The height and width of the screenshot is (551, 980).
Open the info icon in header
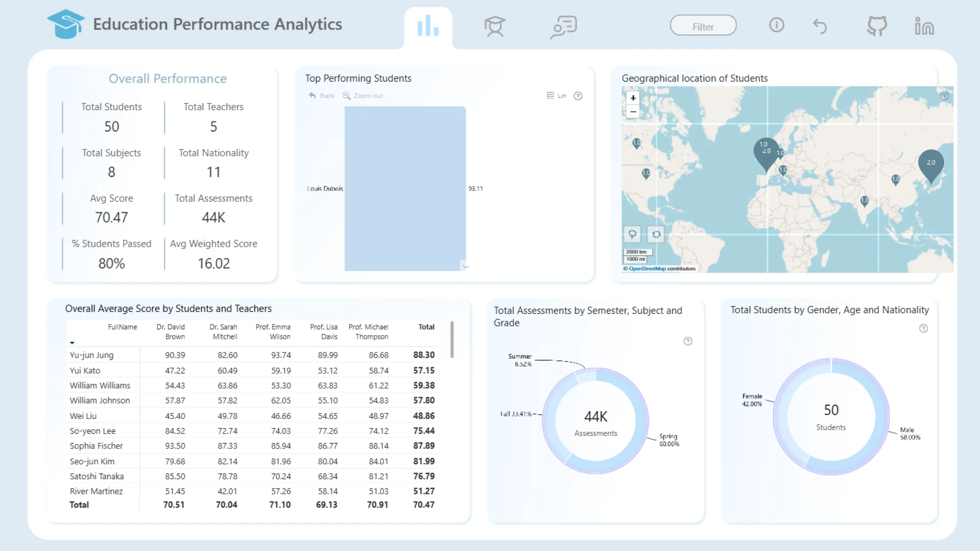(776, 25)
